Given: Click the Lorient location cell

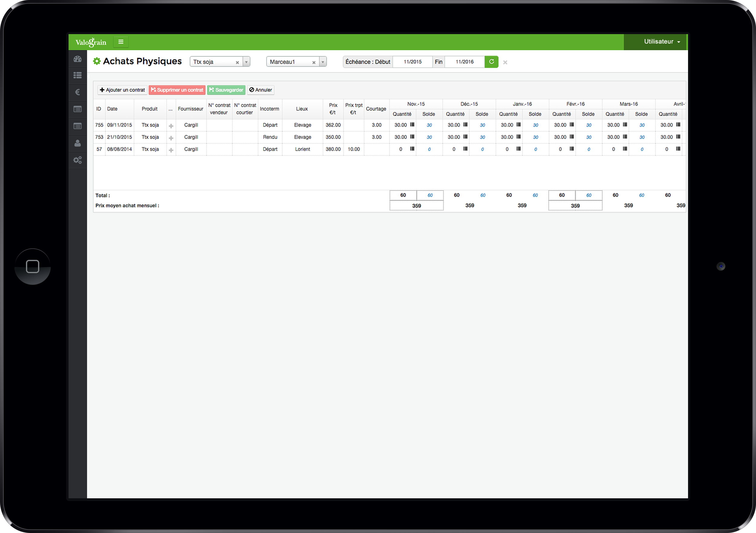Looking at the screenshot, I should coord(303,149).
